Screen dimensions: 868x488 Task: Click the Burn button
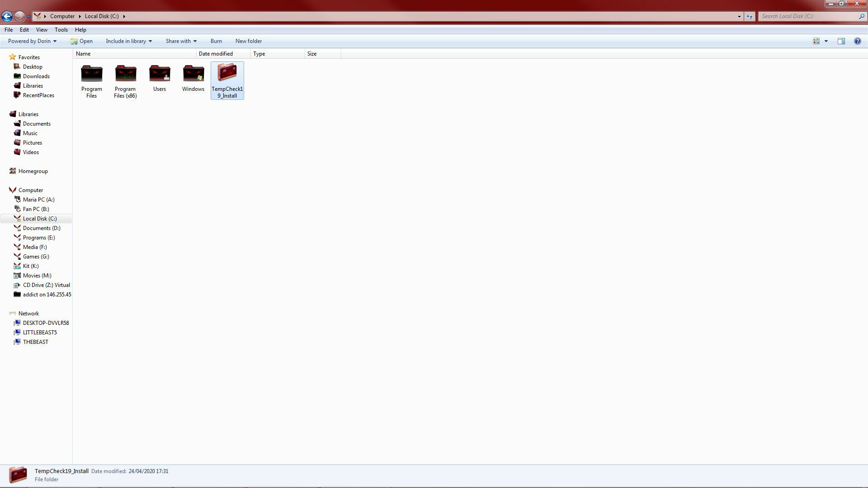[x=216, y=41]
